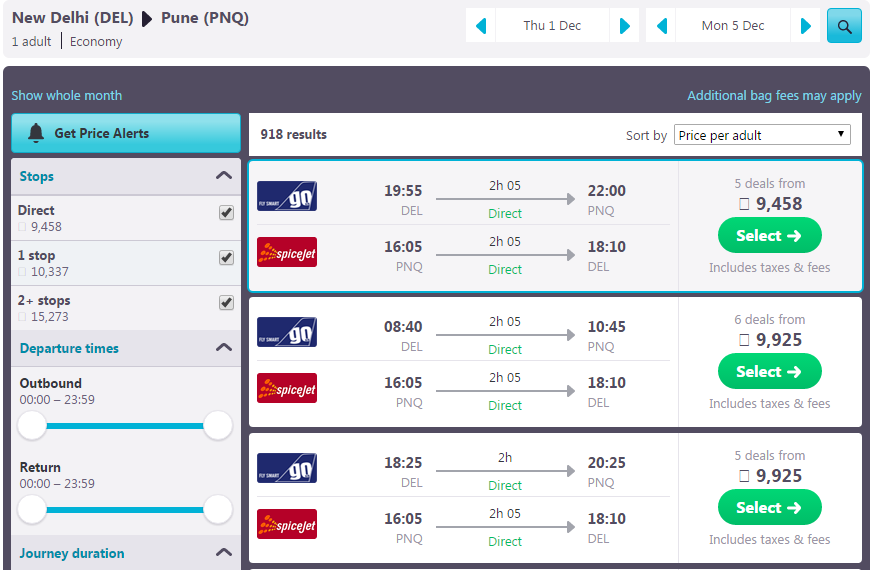Disable the 2+ stops filter checkbox
Viewport: 871px width, 570px height.
coord(226,303)
